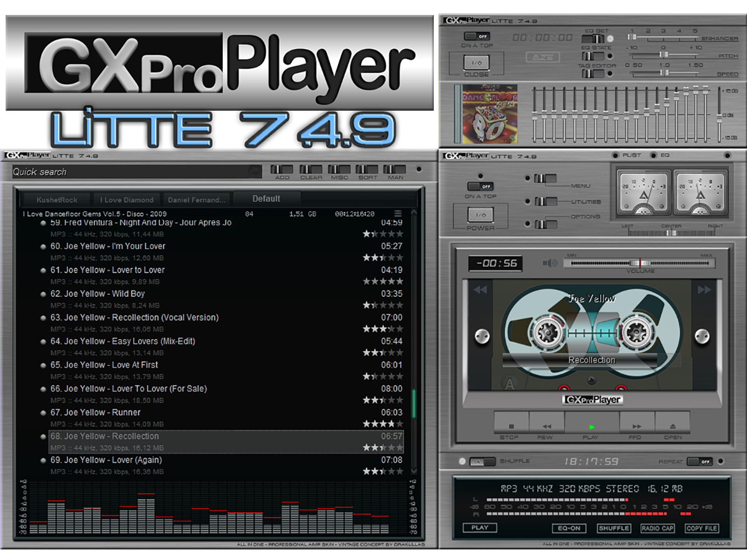Select track 65. Joe Yellow - Love At First
747x560 pixels.
[227, 371]
